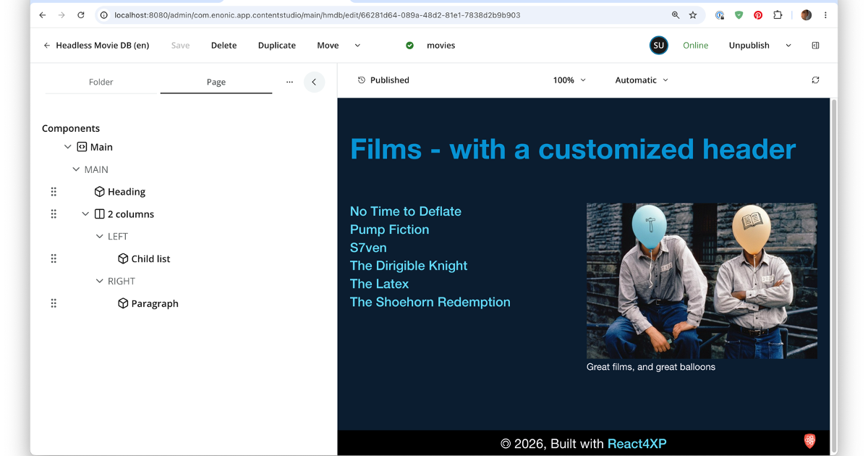The height and width of the screenshot is (456, 868).
Task: Click the Move button
Action: 328,45
